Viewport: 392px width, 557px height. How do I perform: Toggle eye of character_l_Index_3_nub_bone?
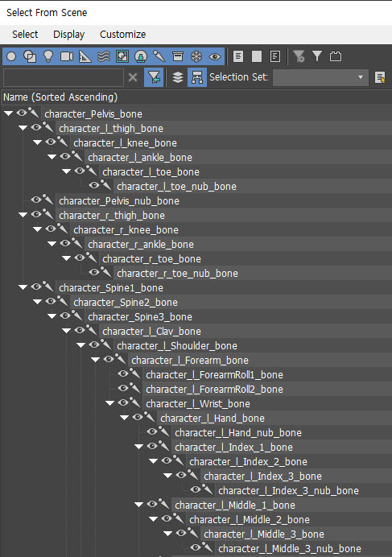[x=196, y=490]
